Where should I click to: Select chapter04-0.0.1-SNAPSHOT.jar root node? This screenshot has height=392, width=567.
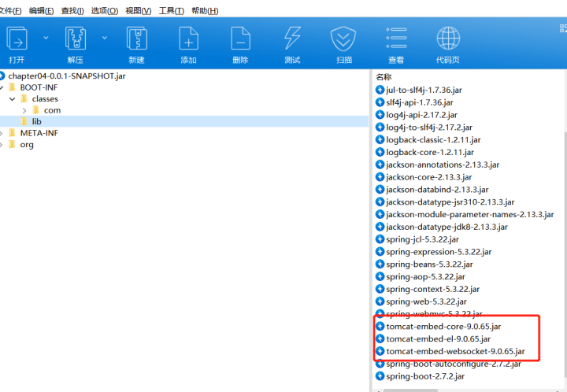(67, 76)
